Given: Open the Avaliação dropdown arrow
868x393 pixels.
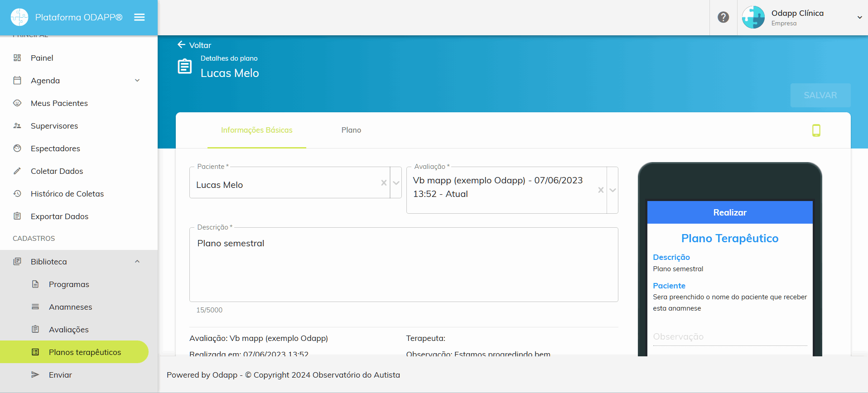Looking at the screenshot, I should [x=612, y=190].
